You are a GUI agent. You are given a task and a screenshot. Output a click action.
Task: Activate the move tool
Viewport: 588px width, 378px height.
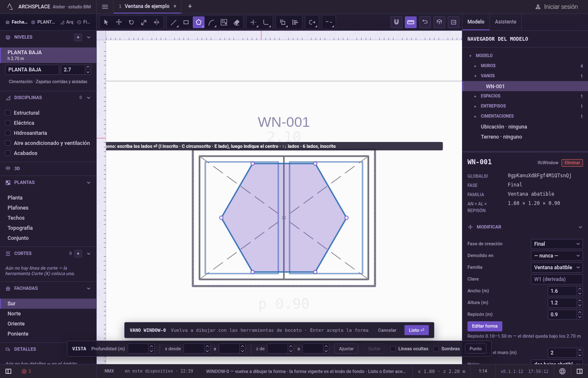(119, 22)
